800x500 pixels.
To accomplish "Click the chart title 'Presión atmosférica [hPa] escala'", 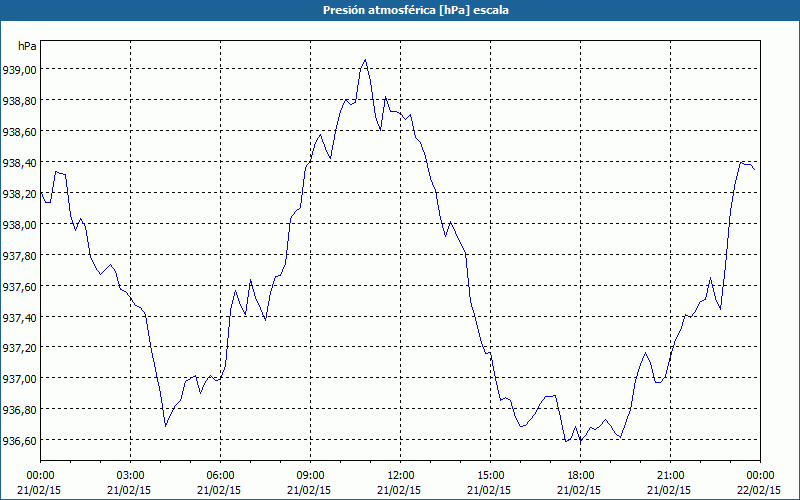I will click(x=416, y=10).
